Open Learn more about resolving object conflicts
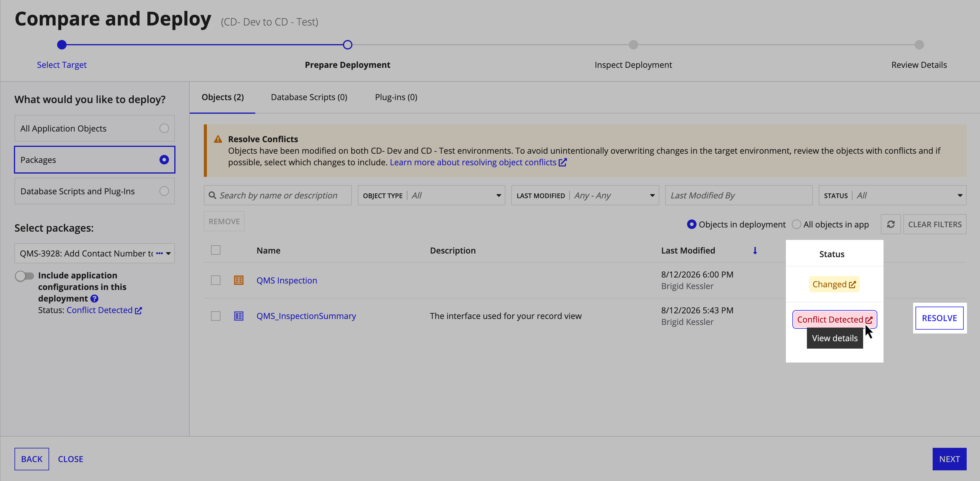The height and width of the screenshot is (481, 980). coord(478,162)
